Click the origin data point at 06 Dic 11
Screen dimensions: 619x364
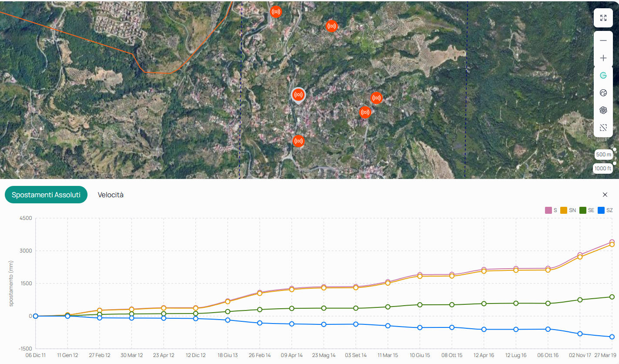click(x=36, y=316)
